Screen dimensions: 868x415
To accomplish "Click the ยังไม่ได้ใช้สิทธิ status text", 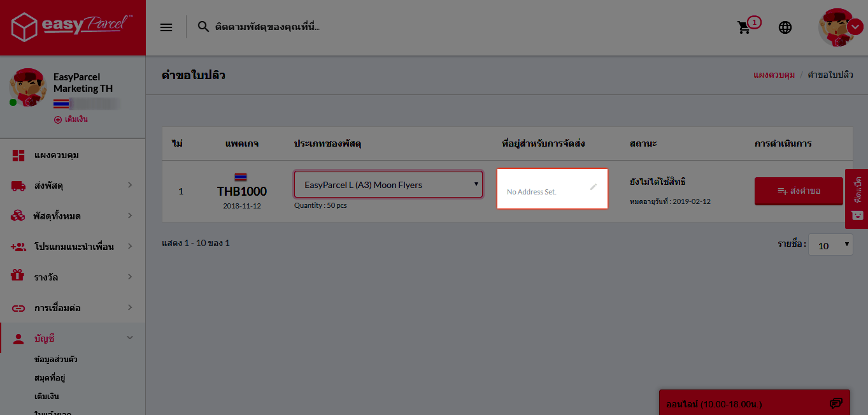I will tap(657, 182).
